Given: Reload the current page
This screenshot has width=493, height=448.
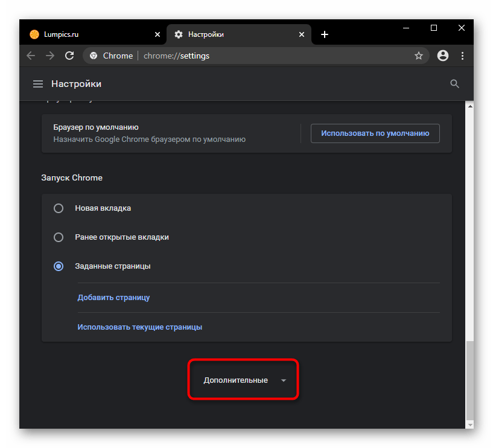Looking at the screenshot, I should coord(69,56).
